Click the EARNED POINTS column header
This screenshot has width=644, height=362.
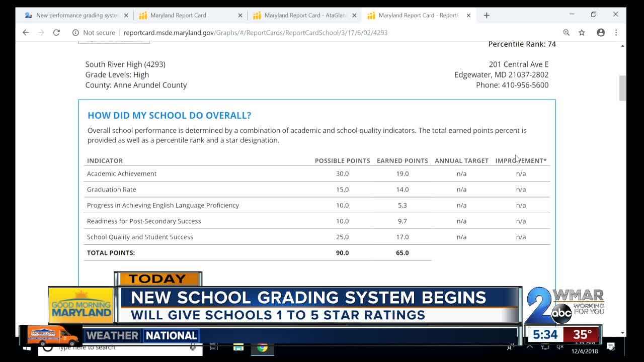(403, 160)
